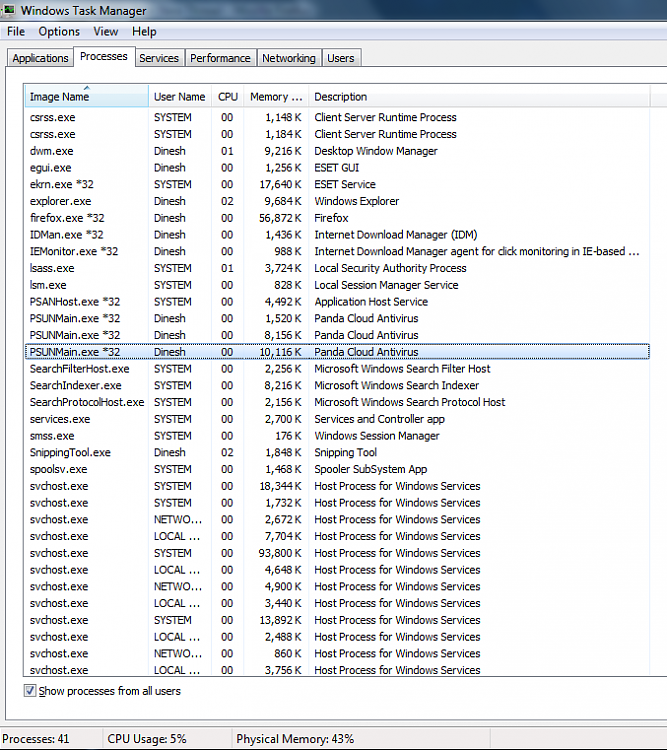667x750 pixels.
Task: Select IEMonitor.exe *32 process
Action: (337, 252)
